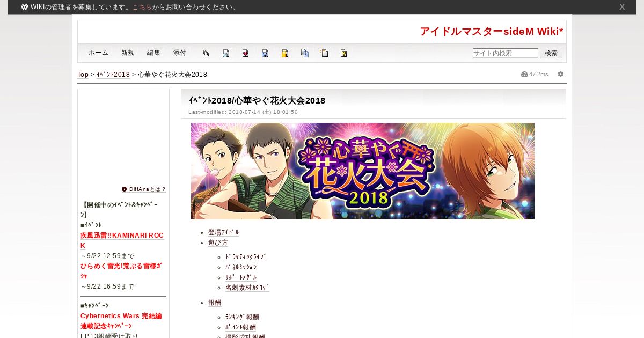Click ｲﾍﾞﾝﾄ2018 in the breadcrumb
Image resolution: width=644 pixels, height=338 pixels.
coord(113,75)
